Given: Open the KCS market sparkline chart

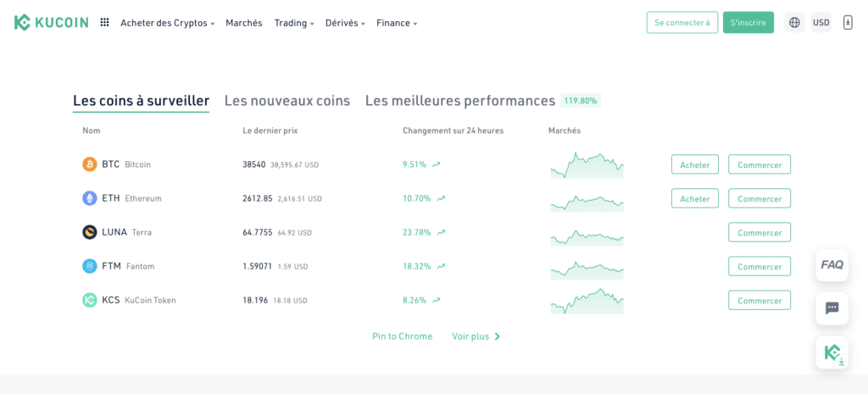Looking at the screenshot, I should (587, 301).
